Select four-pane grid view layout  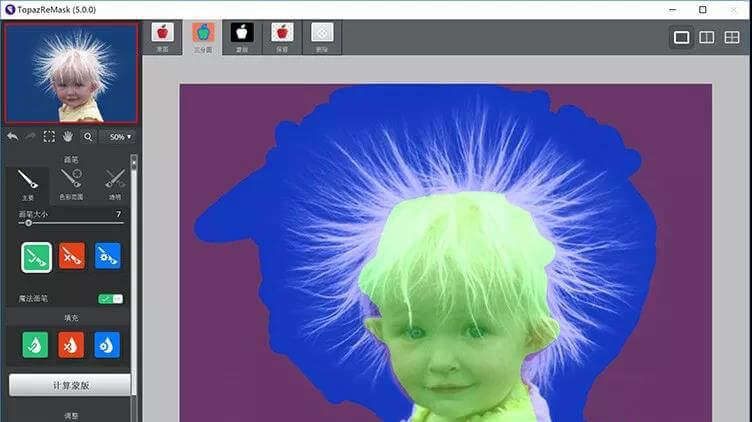click(732, 37)
